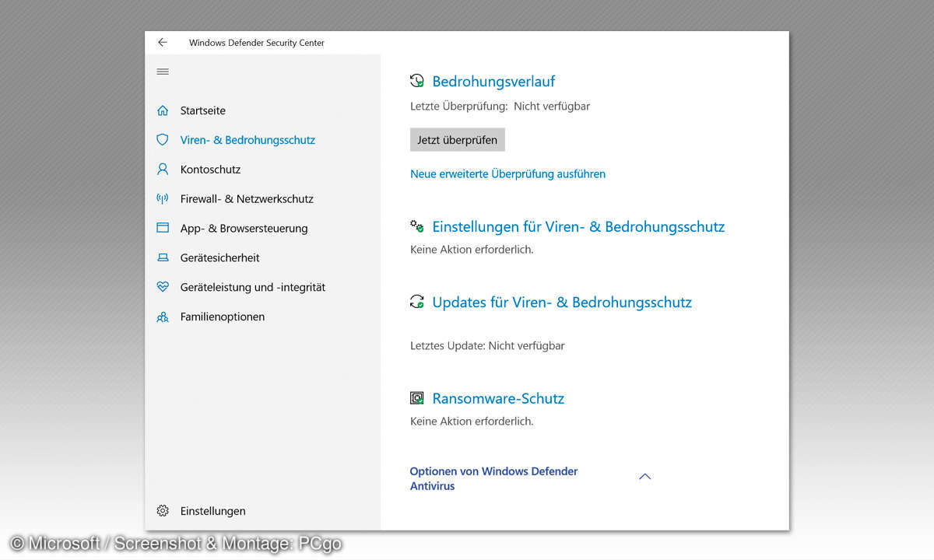Open Einstellungen für Viren- & Bedrohungsschutz
This screenshot has width=934, height=560.
(x=578, y=227)
